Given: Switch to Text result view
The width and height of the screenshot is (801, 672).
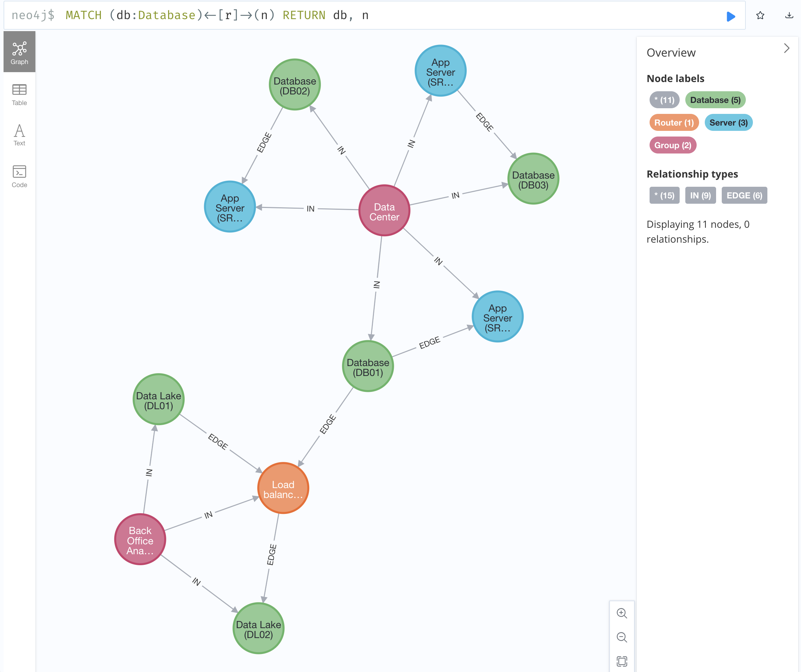Looking at the screenshot, I should pos(19,135).
